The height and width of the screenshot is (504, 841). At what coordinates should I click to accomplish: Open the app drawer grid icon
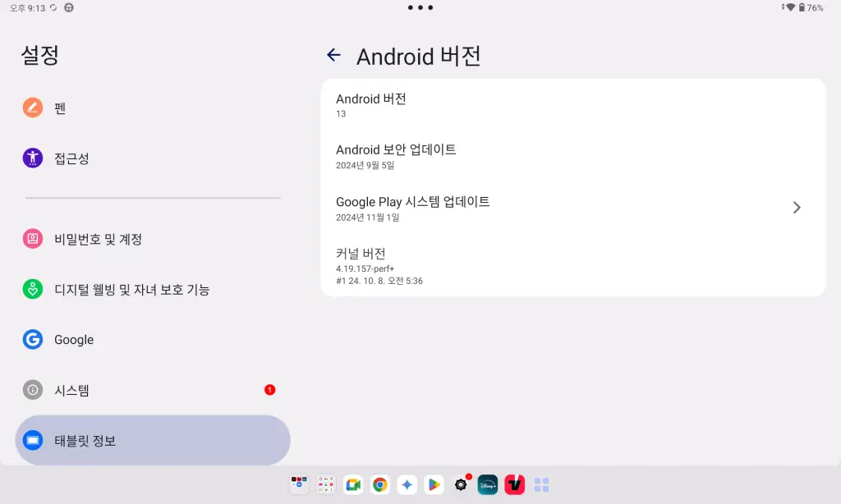540,484
